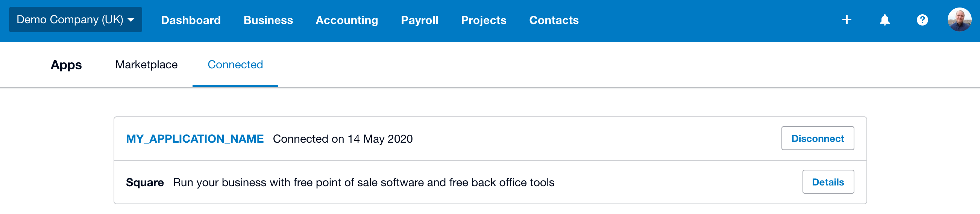Open the user profile avatar
Screen dimensions: 980x214
(959, 20)
